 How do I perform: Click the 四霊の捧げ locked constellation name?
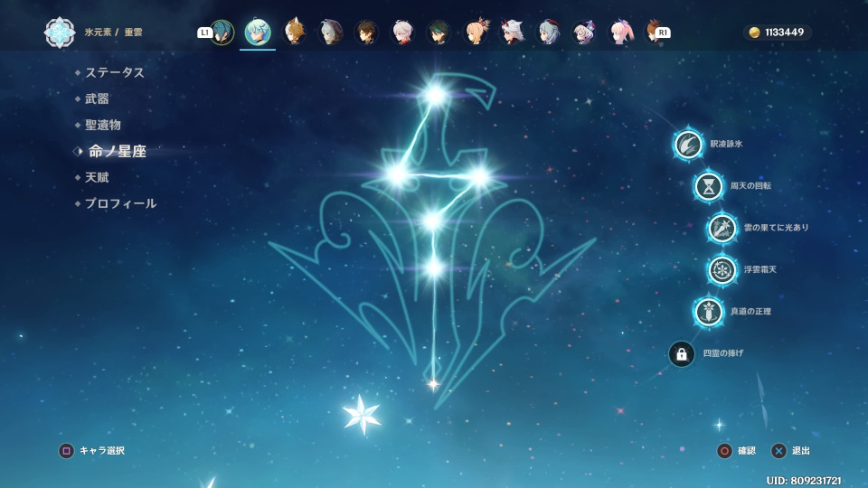723,353
